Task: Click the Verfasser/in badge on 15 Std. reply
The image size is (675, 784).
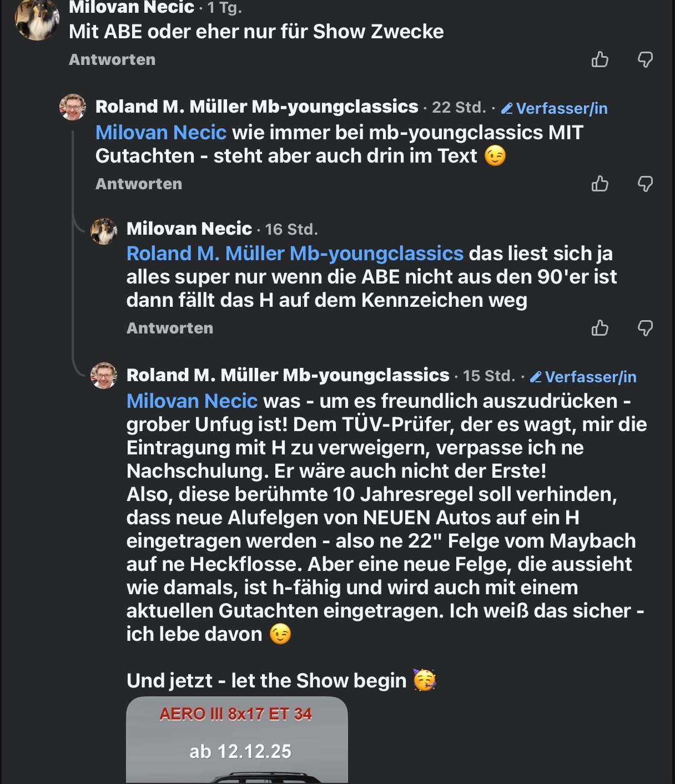Action: point(583,377)
